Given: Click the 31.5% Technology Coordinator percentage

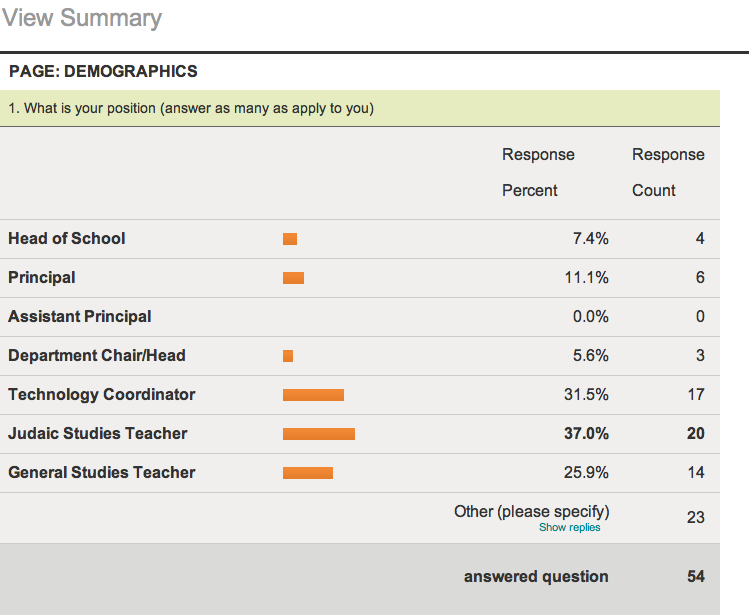Looking at the screenshot, I should pos(586,394).
